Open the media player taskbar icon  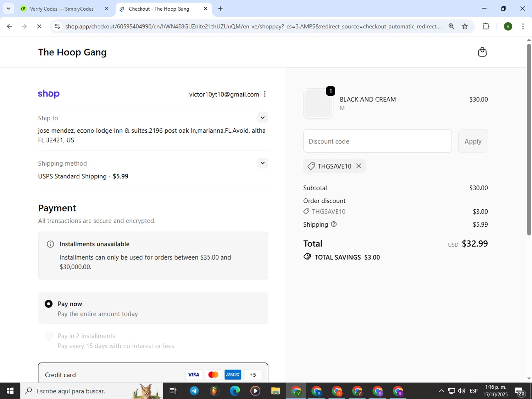pyautogui.click(x=255, y=391)
